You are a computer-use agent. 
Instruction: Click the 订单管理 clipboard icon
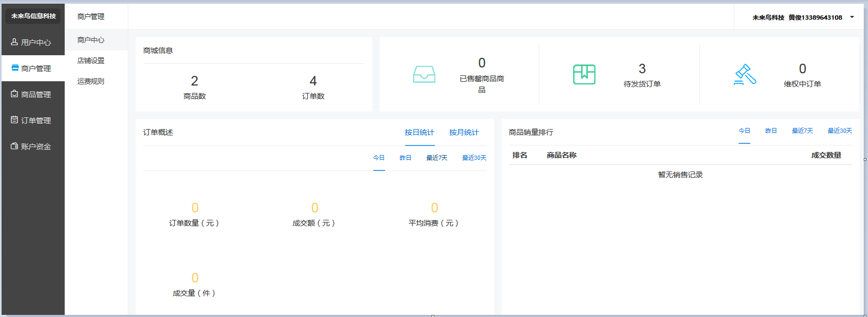(14, 120)
